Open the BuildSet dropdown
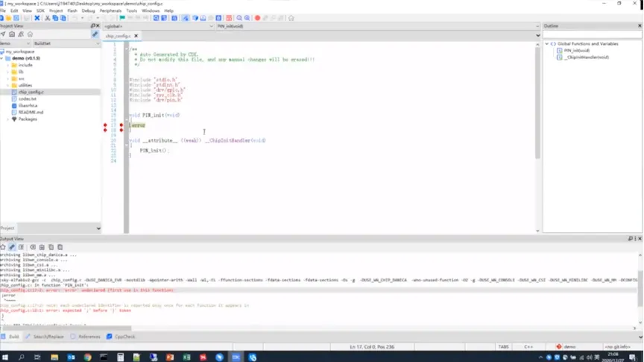This screenshot has width=644, height=362. coord(66,43)
